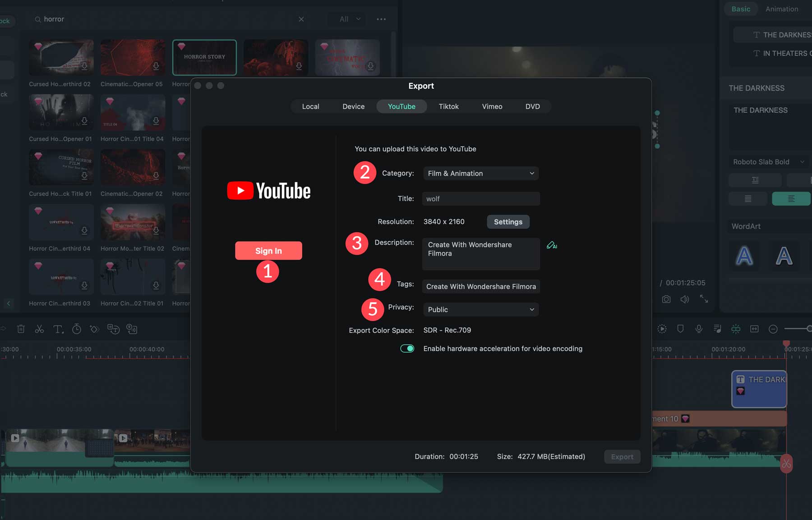The height and width of the screenshot is (520, 812).
Task: Click the preview volume speaker icon
Action: click(684, 299)
